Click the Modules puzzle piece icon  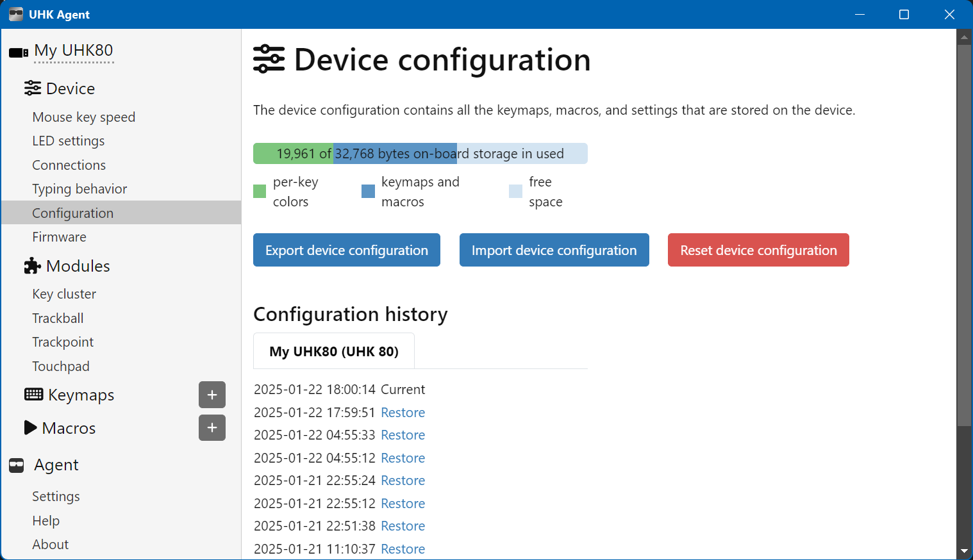[32, 266]
